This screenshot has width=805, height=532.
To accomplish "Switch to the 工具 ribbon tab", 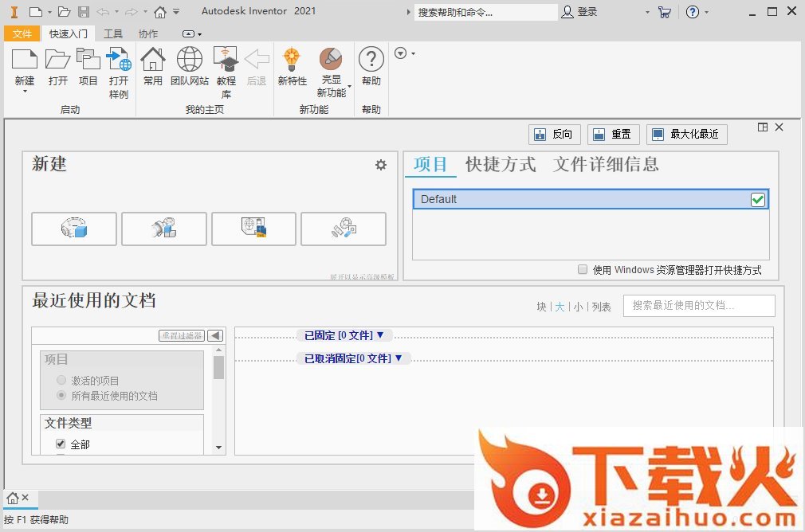I will (113, 33).
